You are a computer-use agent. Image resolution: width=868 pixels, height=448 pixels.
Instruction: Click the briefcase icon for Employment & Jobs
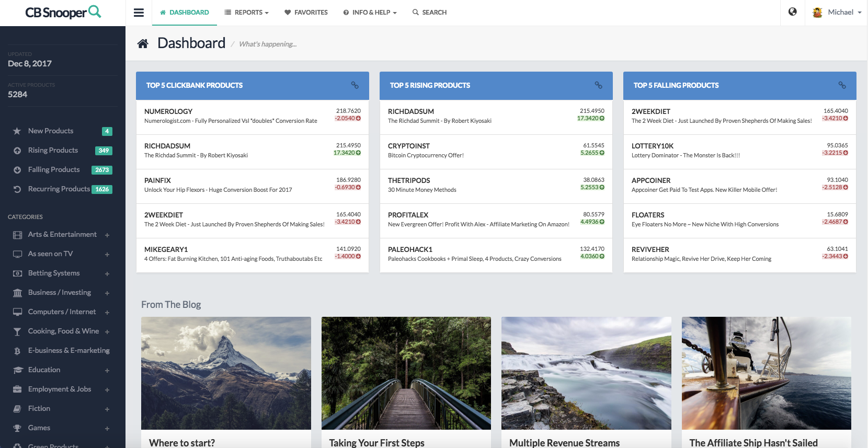(x=17, y=389)
